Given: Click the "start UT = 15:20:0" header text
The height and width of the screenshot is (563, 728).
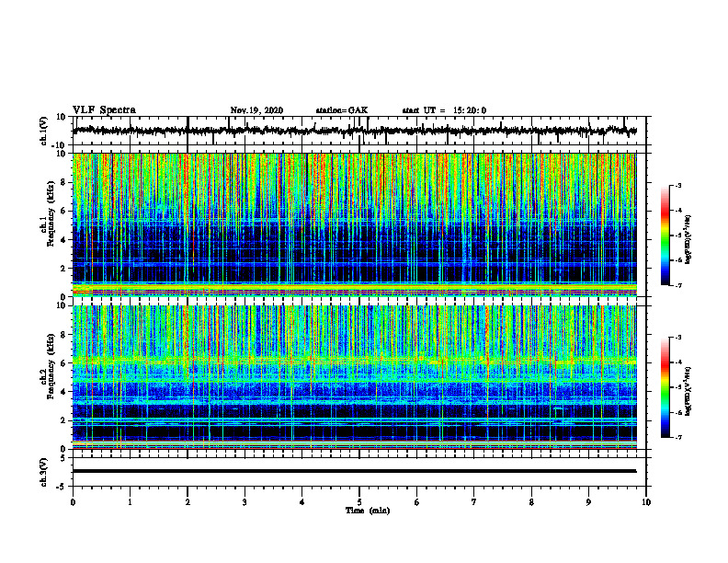Looking at the screenshot, I should (x=444, y=110).
